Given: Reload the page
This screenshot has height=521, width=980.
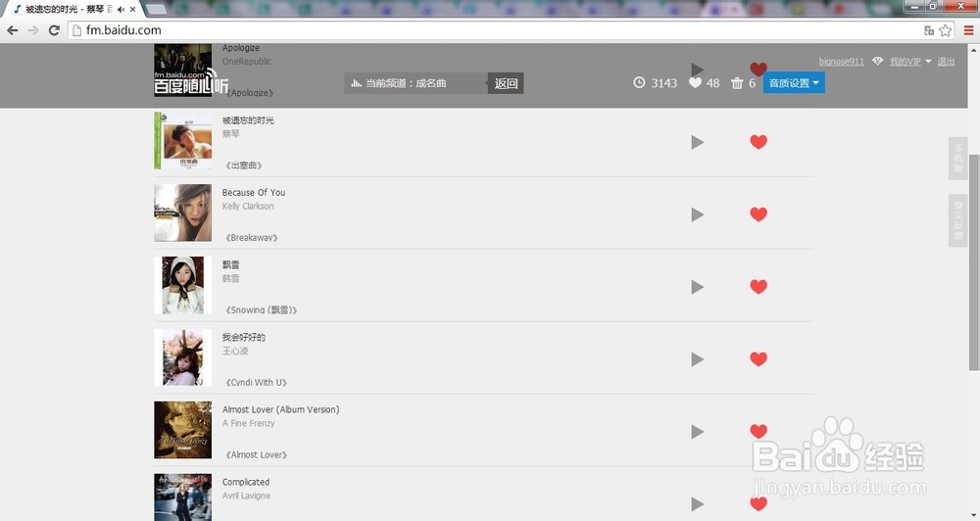Looking at the screenshot, I should pos(54,30).
